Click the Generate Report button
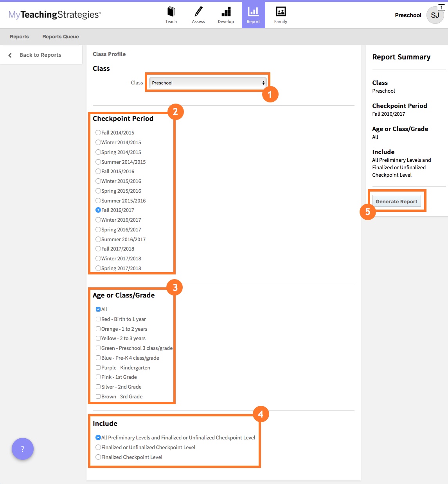This screenshot has width=448, height=484. pyautogui.click(x=396, y=201)
